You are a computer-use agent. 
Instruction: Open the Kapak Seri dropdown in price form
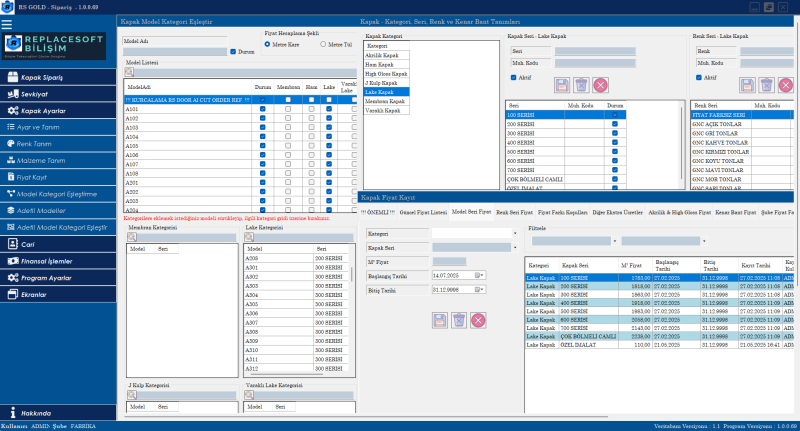click(x=515, y=247)
